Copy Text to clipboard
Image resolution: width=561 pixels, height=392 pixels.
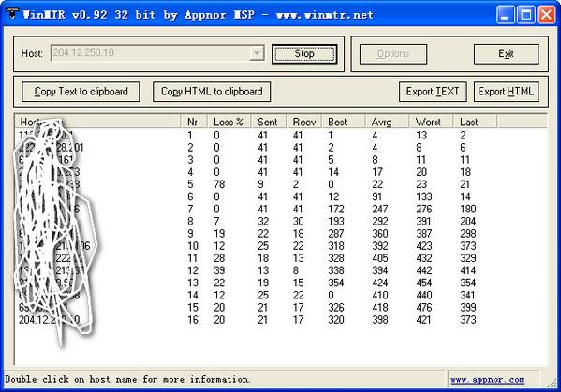pos(81,92)
